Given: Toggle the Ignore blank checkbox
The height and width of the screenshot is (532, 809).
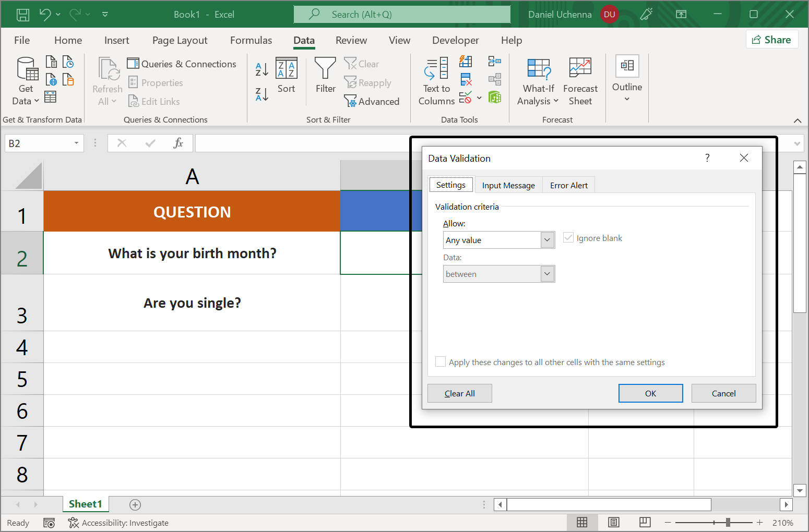Looking at the screenshot, I should [568, 237].
